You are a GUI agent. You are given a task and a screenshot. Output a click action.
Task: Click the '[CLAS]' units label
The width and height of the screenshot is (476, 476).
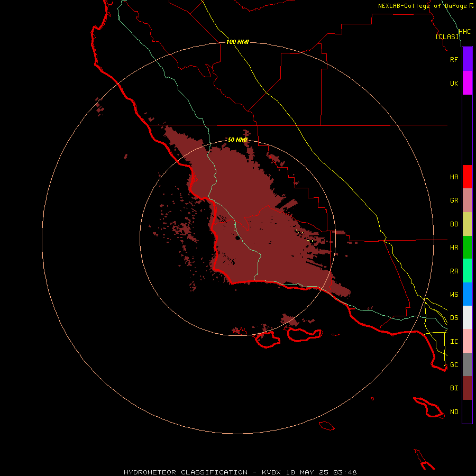[x=447, y=36]
